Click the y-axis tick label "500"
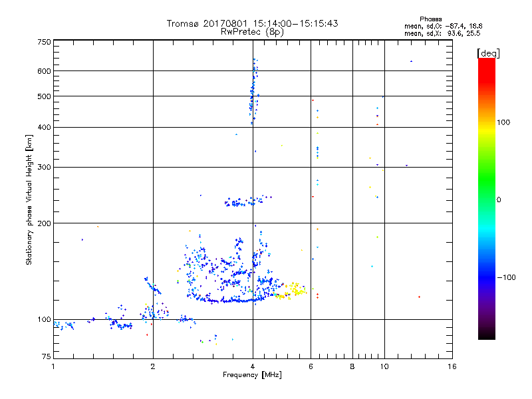This screenshot has height=399, width=532. [44, 96]
